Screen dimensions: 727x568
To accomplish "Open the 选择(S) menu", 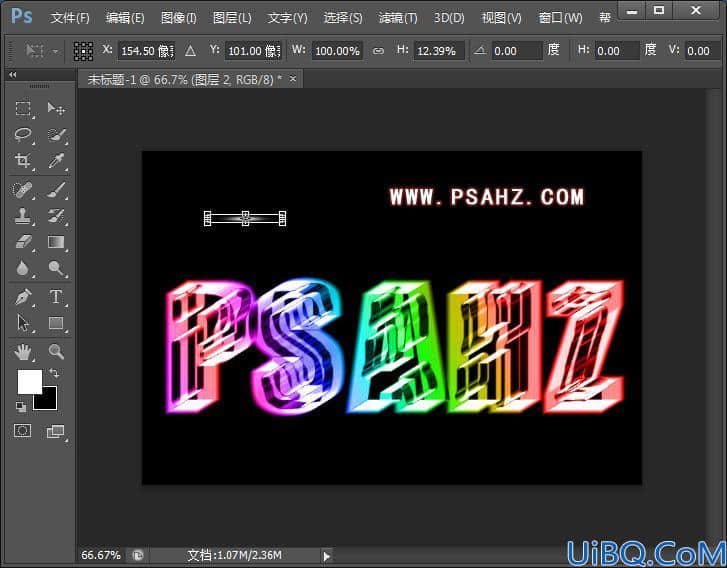I will [x=343, y=18].
